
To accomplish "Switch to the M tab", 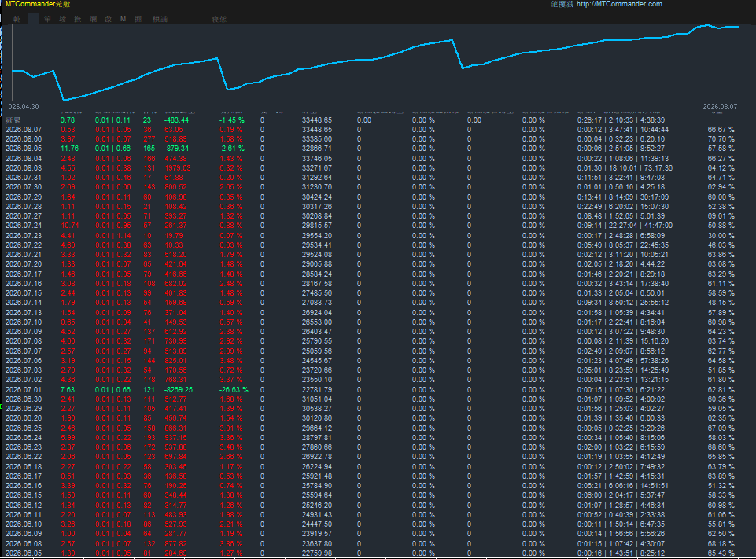I will (x=123, y=19).
